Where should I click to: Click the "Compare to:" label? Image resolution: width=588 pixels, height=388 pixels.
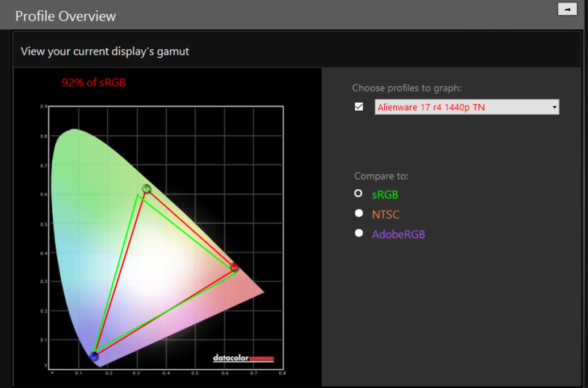click(x=381, y=176)
